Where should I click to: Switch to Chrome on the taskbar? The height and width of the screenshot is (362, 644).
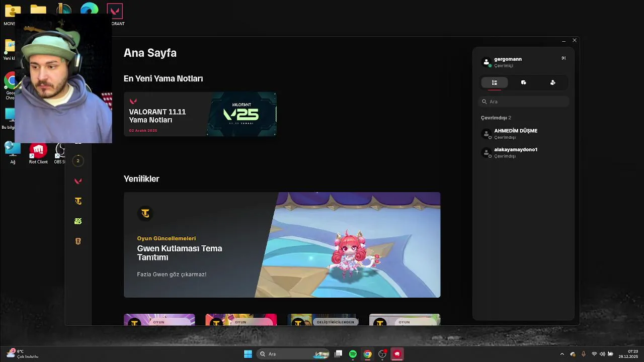point(368,354)
